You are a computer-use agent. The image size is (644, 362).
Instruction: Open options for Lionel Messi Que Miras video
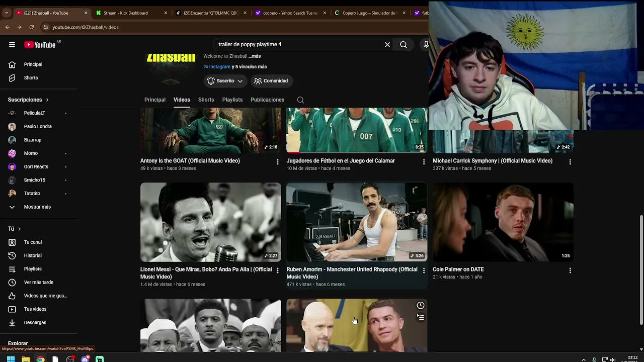[277, 270]
